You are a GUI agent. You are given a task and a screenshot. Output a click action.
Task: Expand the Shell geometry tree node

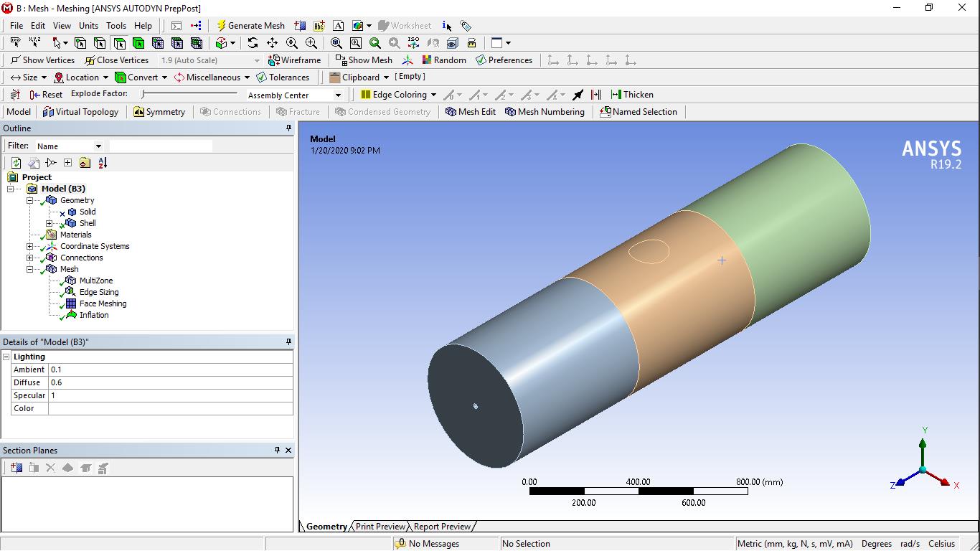coord(50,223)
